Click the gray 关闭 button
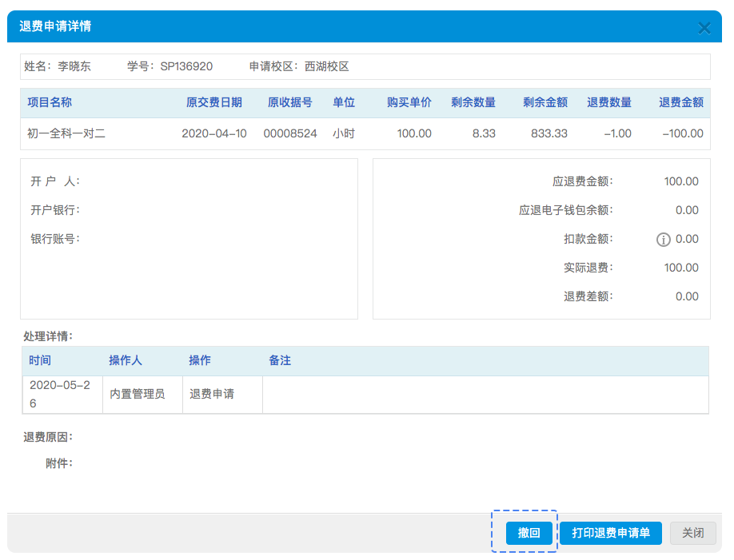The width and height of the screenshot is (734, 560). pyautogui.click(x=692, y=533)
